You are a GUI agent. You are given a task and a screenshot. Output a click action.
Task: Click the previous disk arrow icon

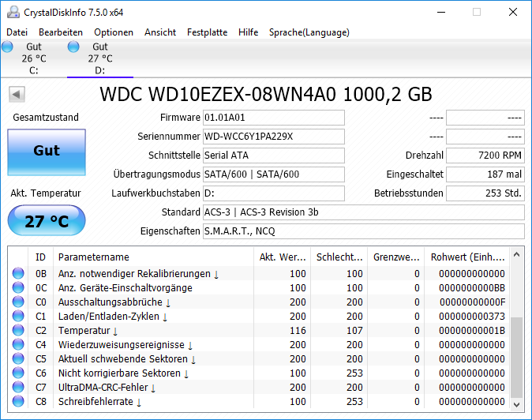[x=17, y=94]
